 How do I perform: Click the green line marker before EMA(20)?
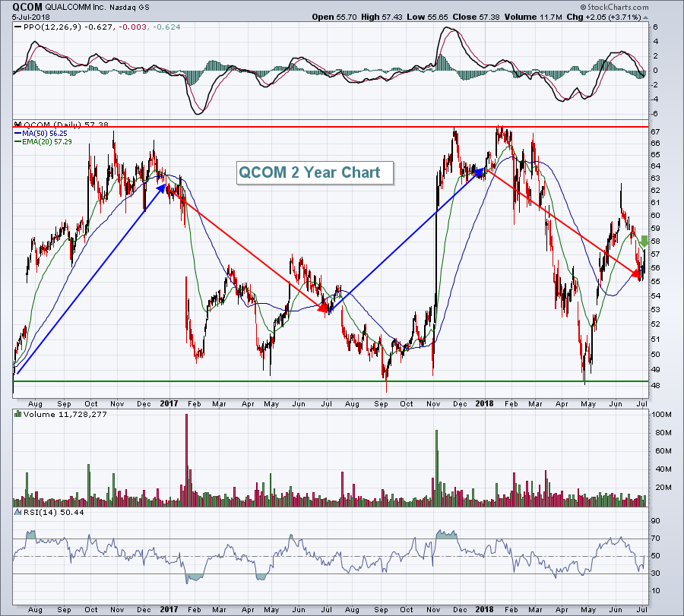18,142
